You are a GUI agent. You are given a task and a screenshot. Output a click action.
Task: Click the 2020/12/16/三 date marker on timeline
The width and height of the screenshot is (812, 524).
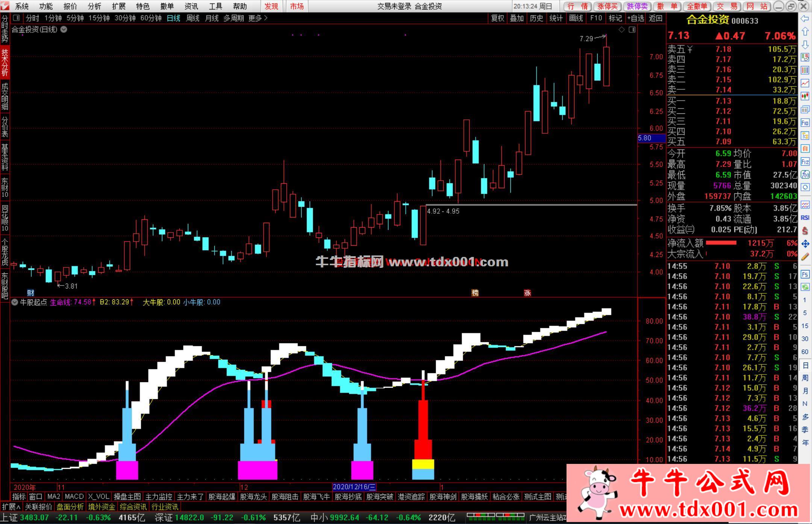pos(354,487)
